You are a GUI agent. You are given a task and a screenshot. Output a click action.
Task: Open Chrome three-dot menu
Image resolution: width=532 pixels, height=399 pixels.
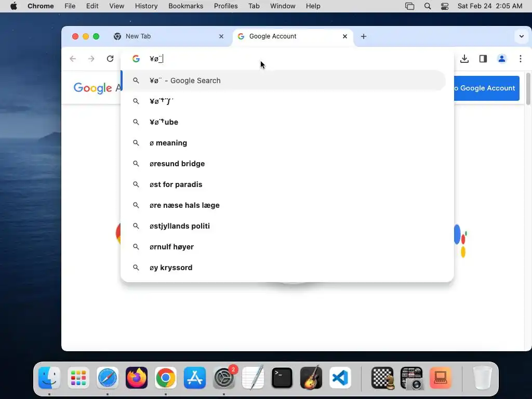pyautogui.click(x=521, y=59)
